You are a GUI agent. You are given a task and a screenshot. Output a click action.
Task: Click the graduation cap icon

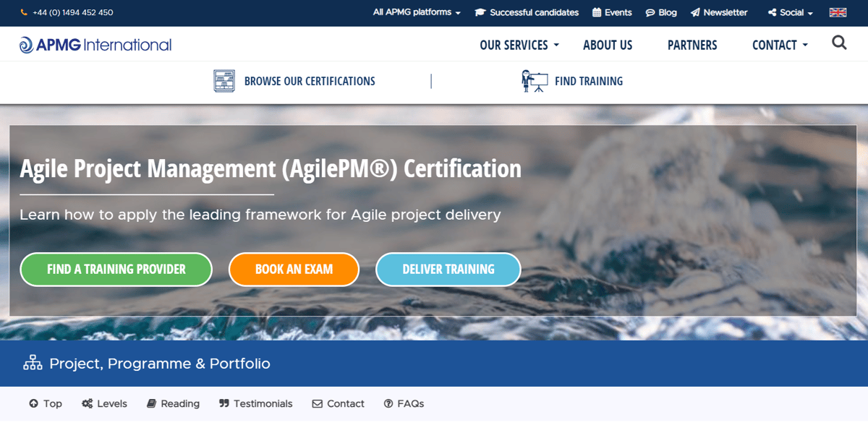coord(480,12)
